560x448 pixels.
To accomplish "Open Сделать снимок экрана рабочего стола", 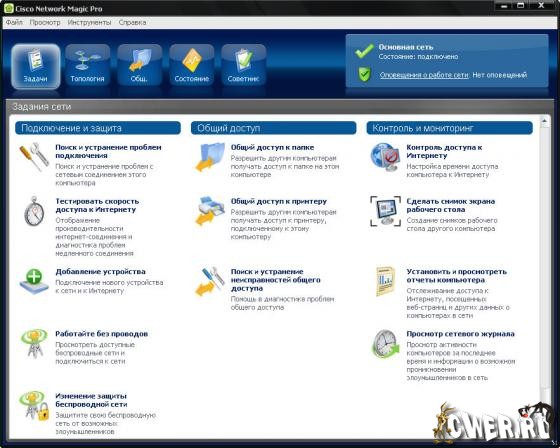I will (x=451, y=205).
